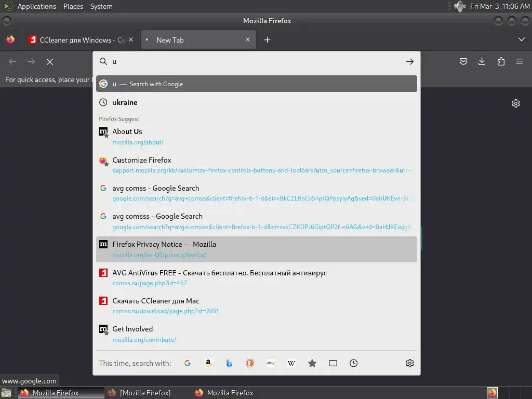This screenshot has height=399, width=532.
Task: Open the Downloads panel
Action: tap(482, 61)
